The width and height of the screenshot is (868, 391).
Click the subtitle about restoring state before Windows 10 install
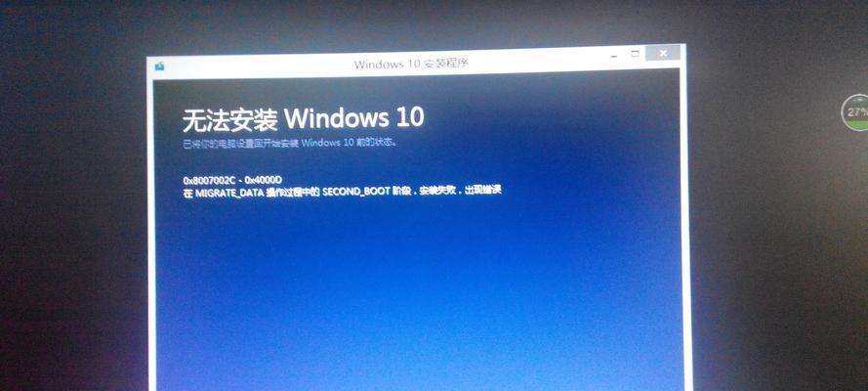click(x=290, y=143)
